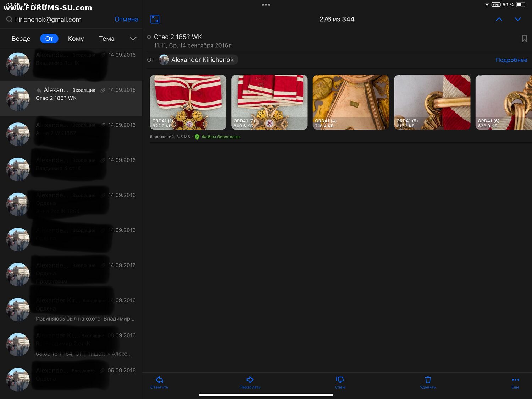This screenshot has width=532, height=399.
Task: Filter search by Кому recipient
Action: pyautogui.click(x=76, y=39)
